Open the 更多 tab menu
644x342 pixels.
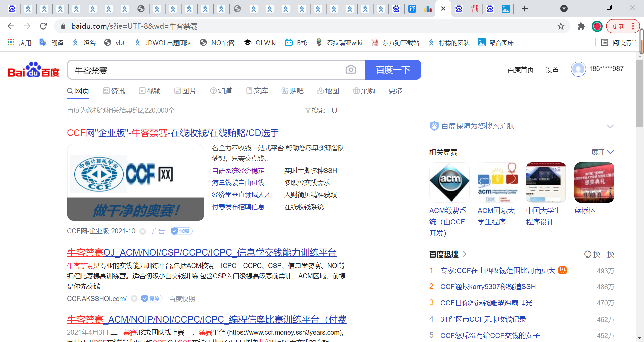[x=395, y=91]
